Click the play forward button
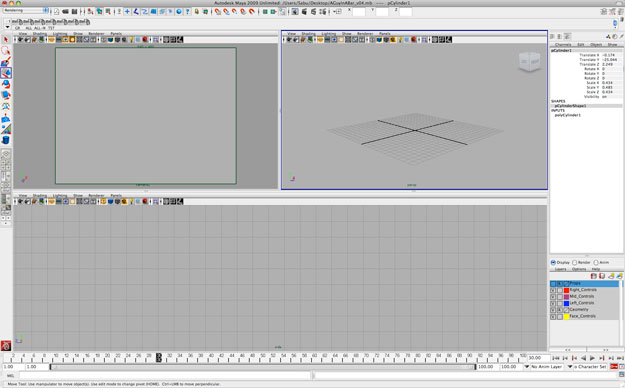 click(592, 358)
